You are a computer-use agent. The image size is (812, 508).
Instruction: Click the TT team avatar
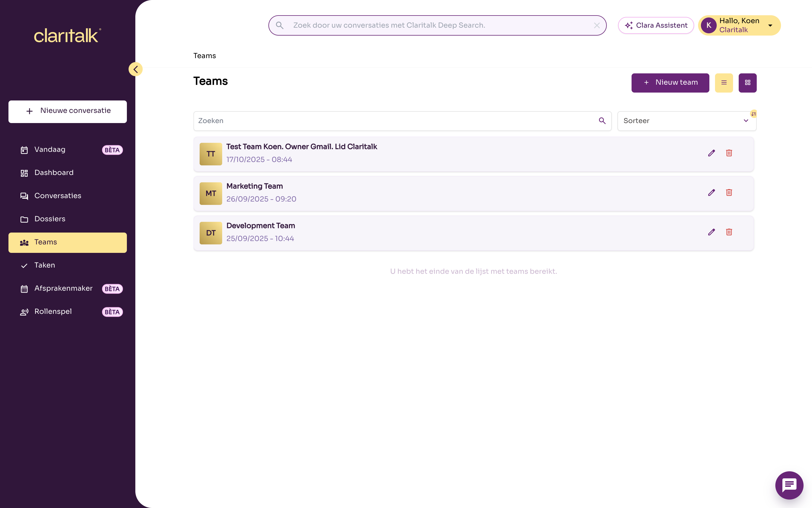[x=211, y=154]
